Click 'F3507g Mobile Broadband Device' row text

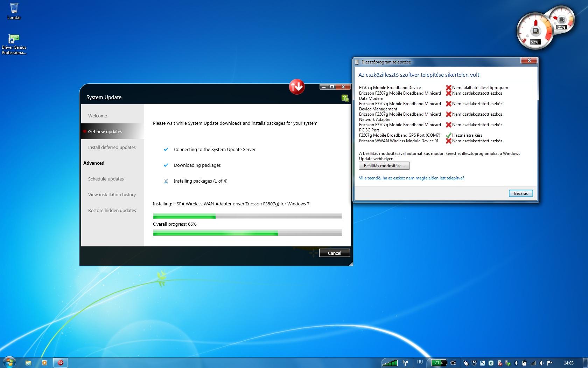(x=390, y=88)
